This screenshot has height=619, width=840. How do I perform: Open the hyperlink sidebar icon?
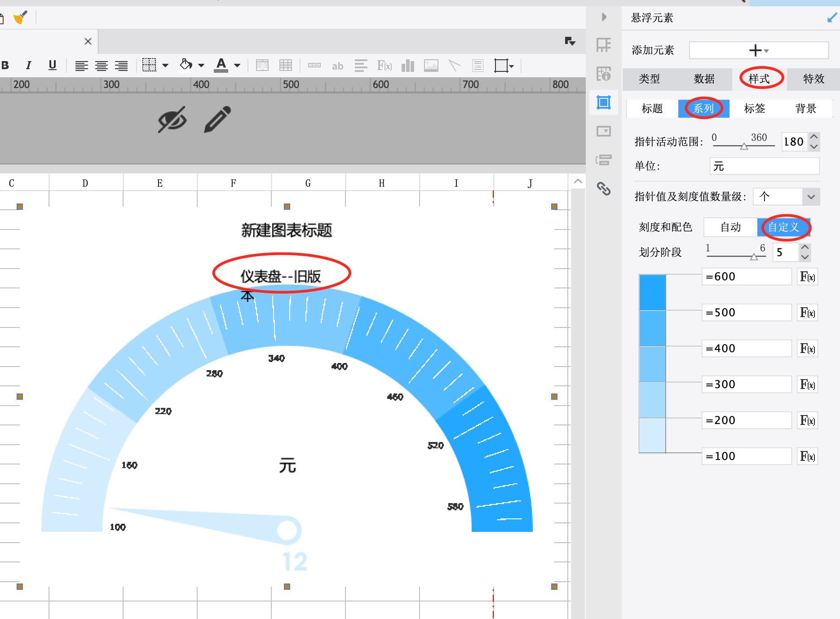[x=604, y=188]
